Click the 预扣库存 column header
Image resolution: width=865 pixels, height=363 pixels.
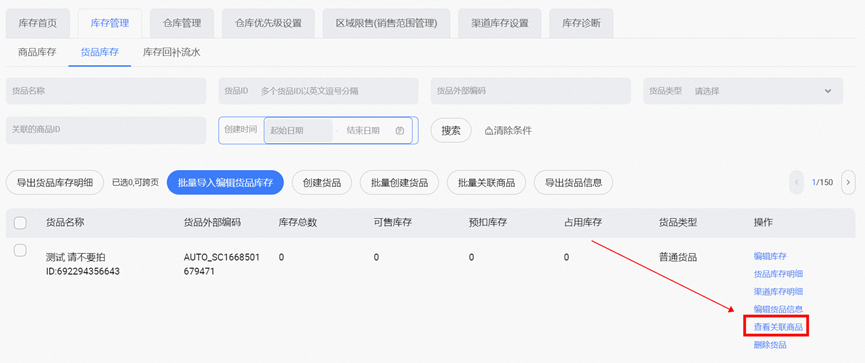pos(488,222)
